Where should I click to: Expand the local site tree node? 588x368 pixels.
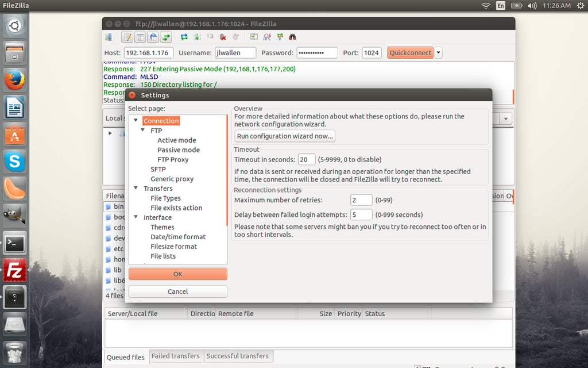[x=110, y=133]
